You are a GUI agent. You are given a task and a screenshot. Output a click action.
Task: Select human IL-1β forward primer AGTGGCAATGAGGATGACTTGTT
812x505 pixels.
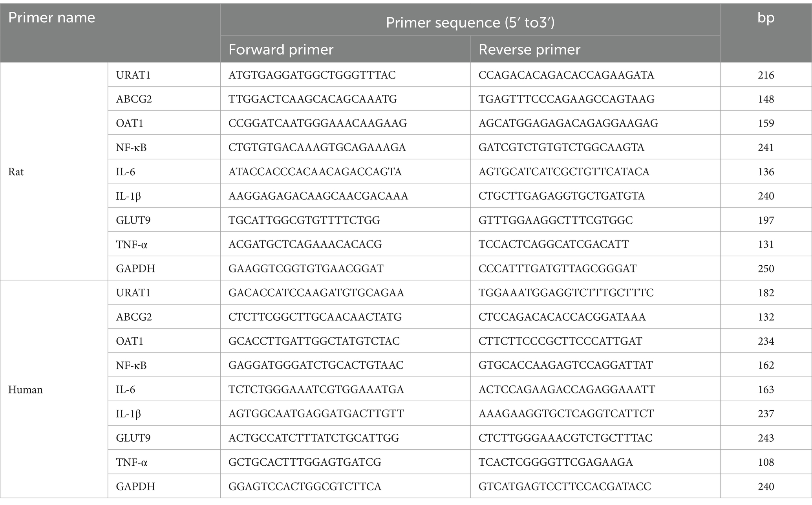pyautogui.click(x=316, y=413)
